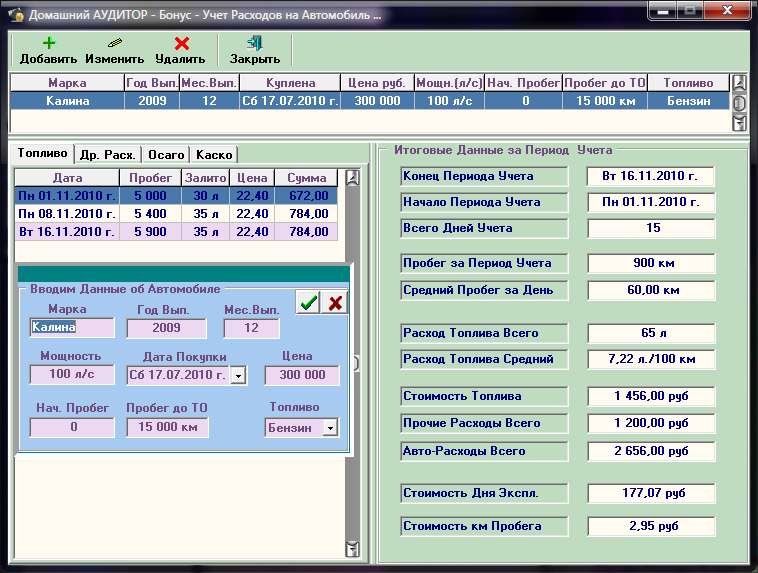Select fuel entry dated 08.11.2010
Viewport: 758px width, 573px height.
click(66, 213)
